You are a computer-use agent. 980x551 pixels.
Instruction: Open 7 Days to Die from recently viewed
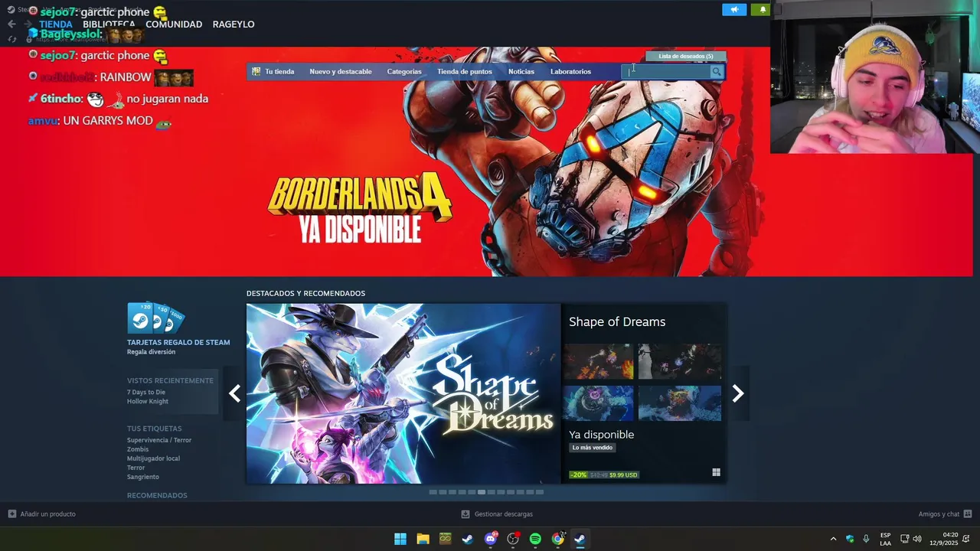coord(146,393)
